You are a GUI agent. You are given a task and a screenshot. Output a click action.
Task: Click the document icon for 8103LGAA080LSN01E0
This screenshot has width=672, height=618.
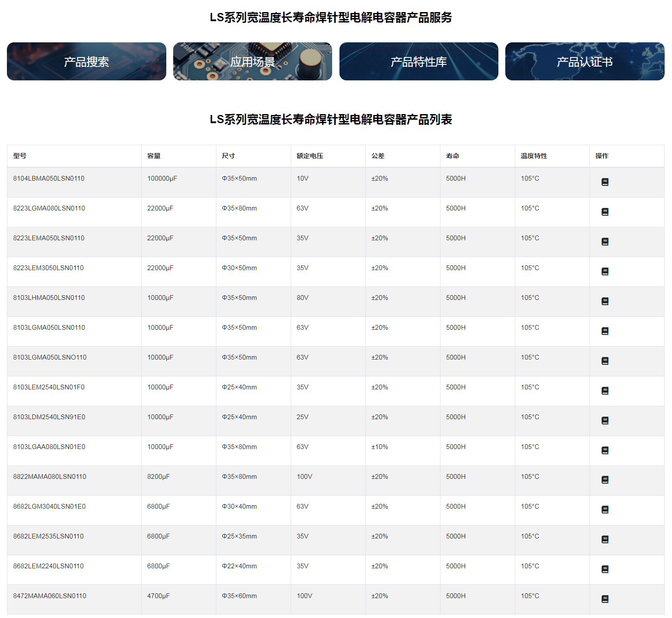(605, 450)
